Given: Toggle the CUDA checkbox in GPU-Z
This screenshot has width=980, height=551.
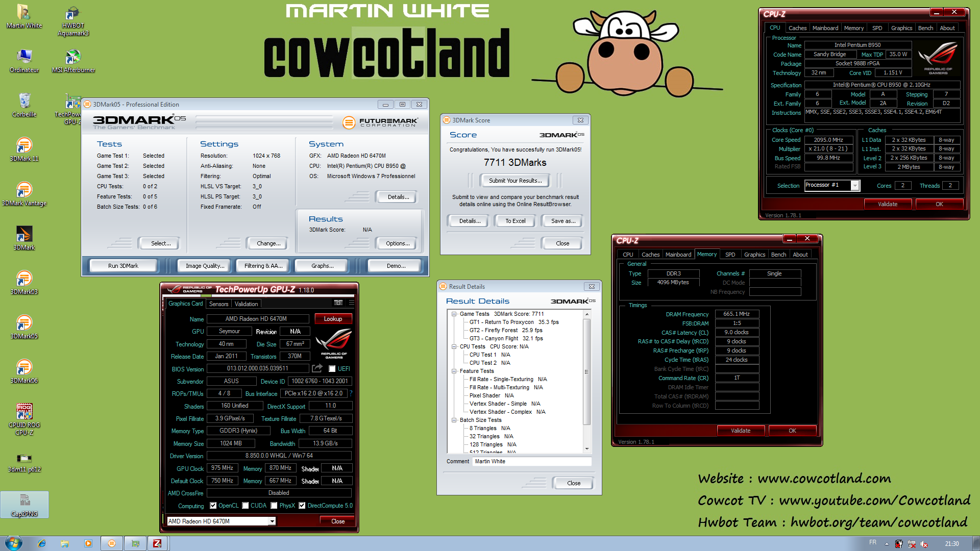Looking at the screenshot, I should click(246, 506).
